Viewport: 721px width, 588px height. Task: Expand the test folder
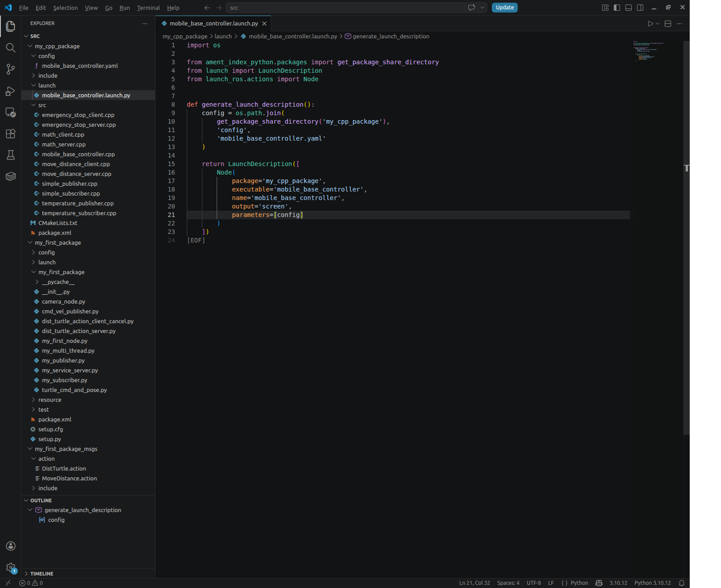[34, 409]
